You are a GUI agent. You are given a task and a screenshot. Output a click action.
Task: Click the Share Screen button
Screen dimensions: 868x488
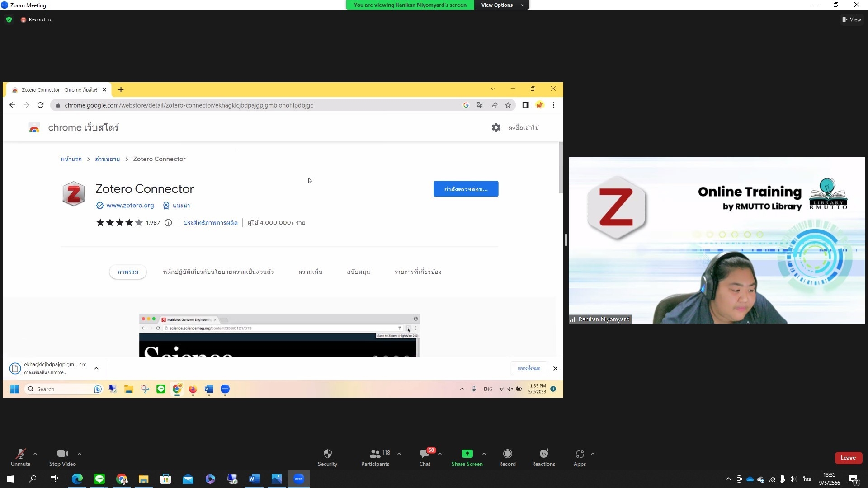point(467,457)
